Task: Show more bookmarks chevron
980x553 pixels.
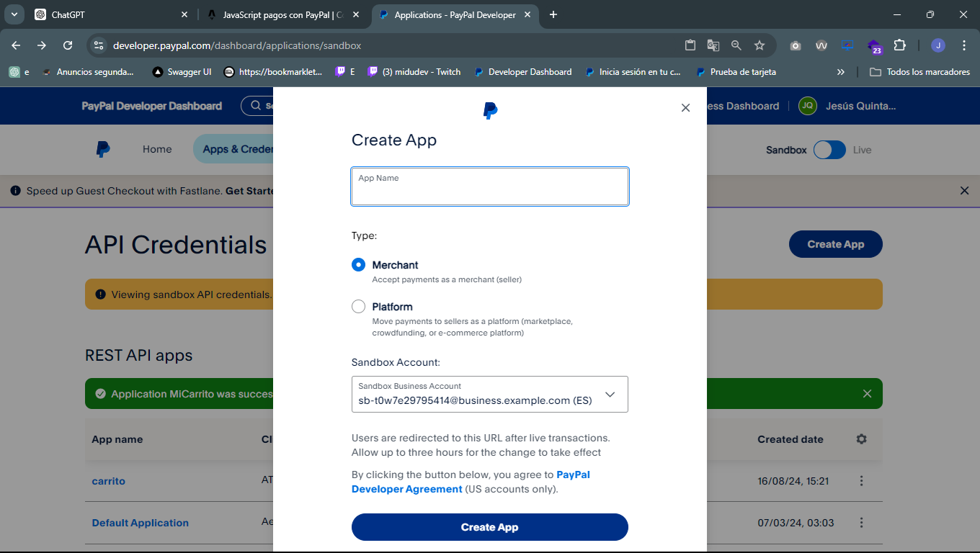Action: 840,72
